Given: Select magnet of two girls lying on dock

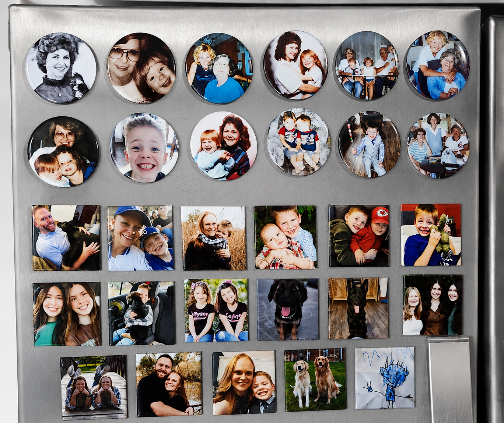Looking at the screenshot, I should (x=94, y=387).
